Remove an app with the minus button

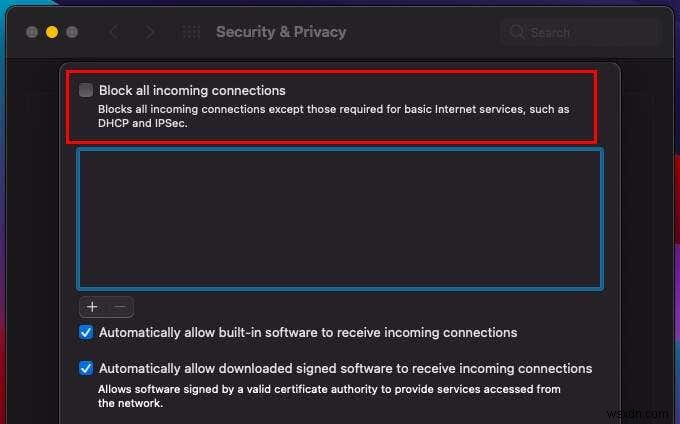pos(119,307)
